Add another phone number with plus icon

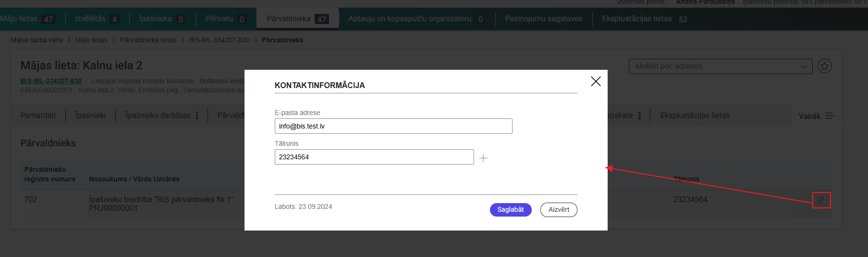tap(483, 158)
